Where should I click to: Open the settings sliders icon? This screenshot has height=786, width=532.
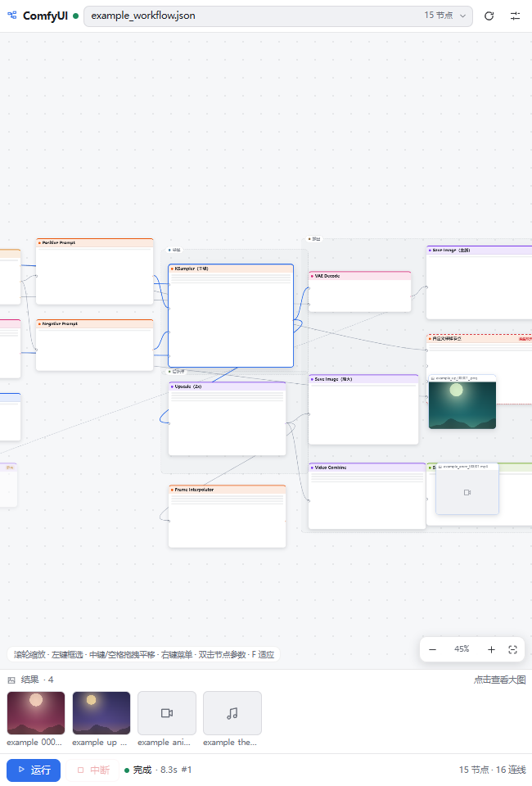(515, 16)
